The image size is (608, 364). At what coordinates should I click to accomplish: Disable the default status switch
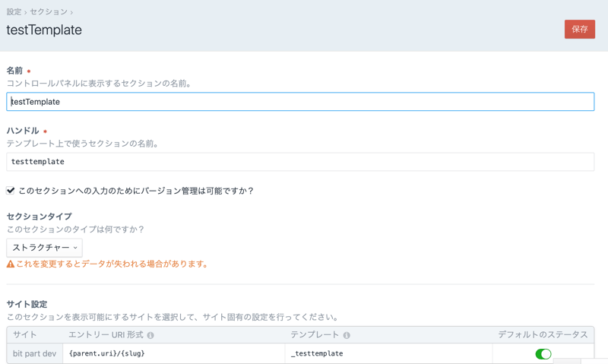coord(543,354)
